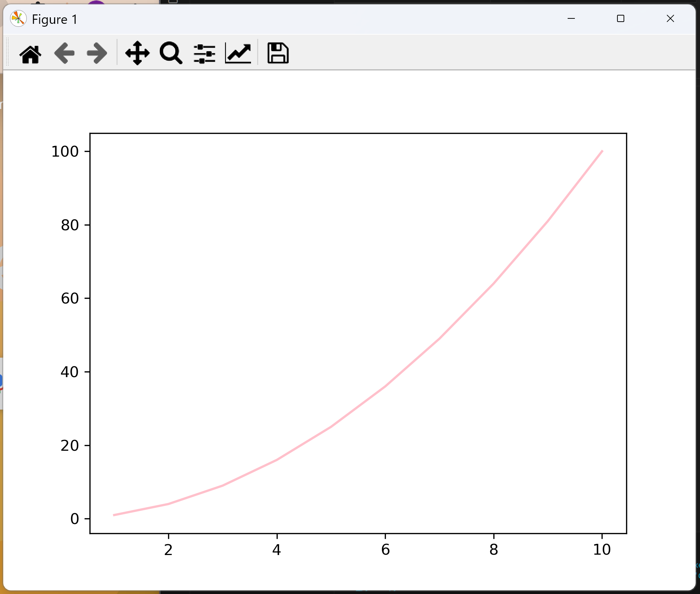Activate the Pan axes tool
The width and height of the screenshot is (700, 594).
137,53
